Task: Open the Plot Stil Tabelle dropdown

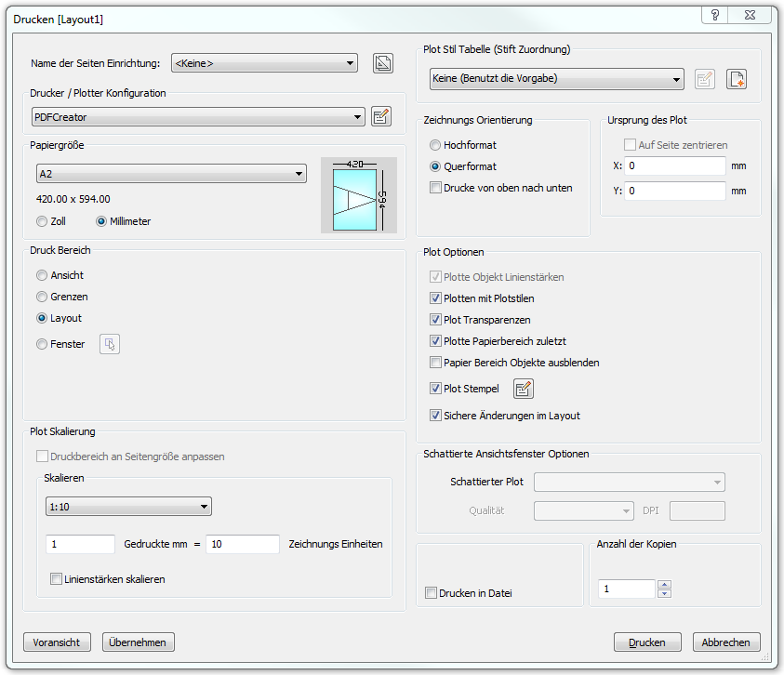Action: [x=556, y=79]
